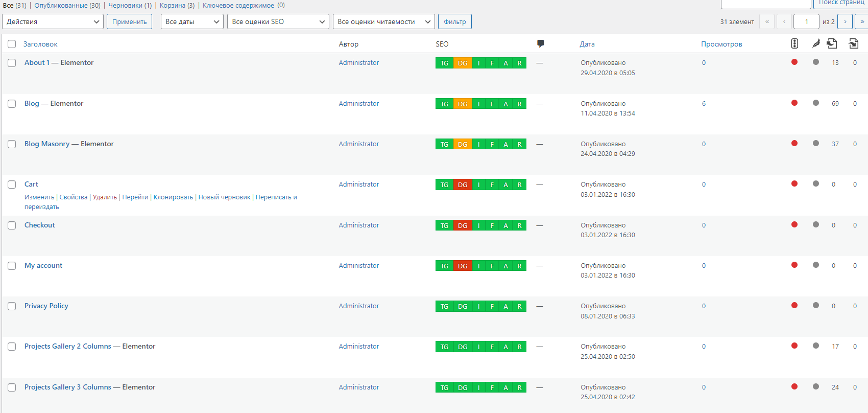This screenshot has height=413, width=868.
Task: Click the readability feather column icon
Action: click(x=816, y=44)
